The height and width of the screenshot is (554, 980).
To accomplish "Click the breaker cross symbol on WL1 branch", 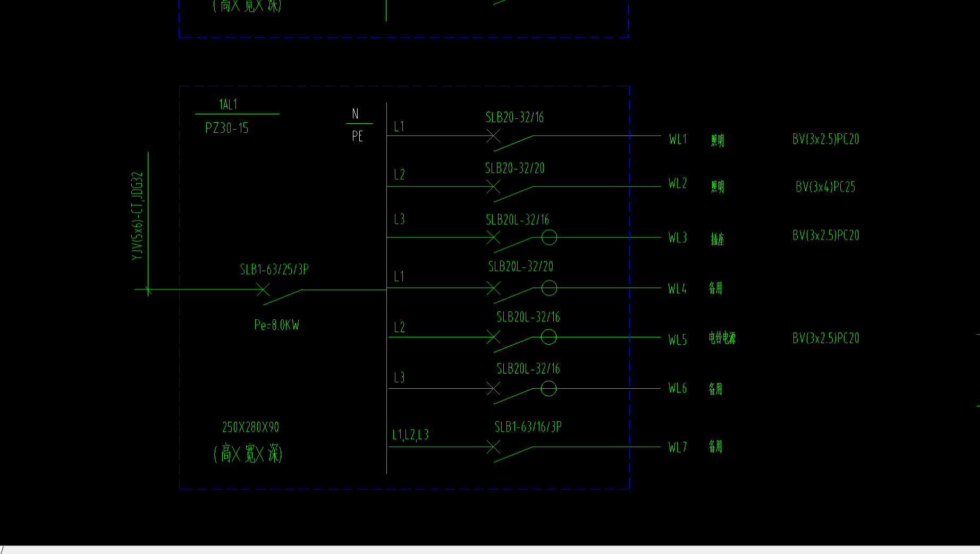I will pyautogui.click(x=493, y=136).
